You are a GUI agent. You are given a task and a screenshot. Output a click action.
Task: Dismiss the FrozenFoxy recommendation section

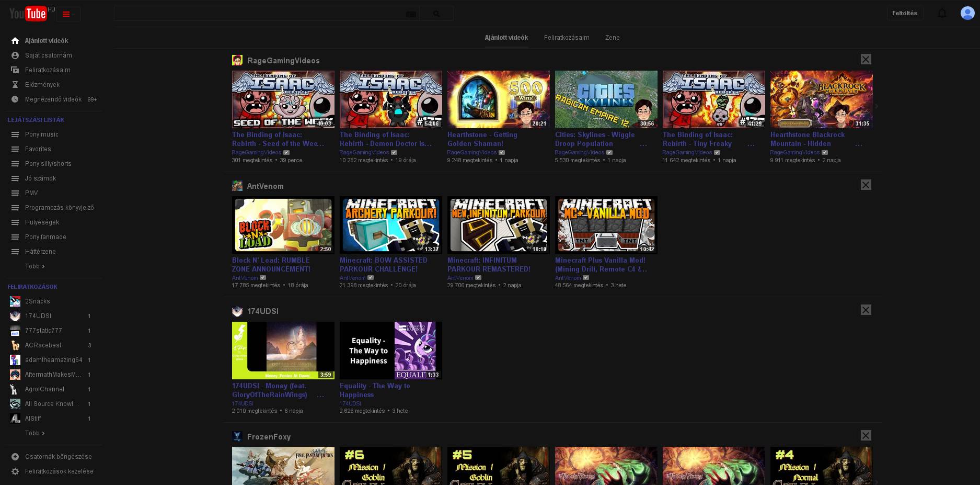866,435
